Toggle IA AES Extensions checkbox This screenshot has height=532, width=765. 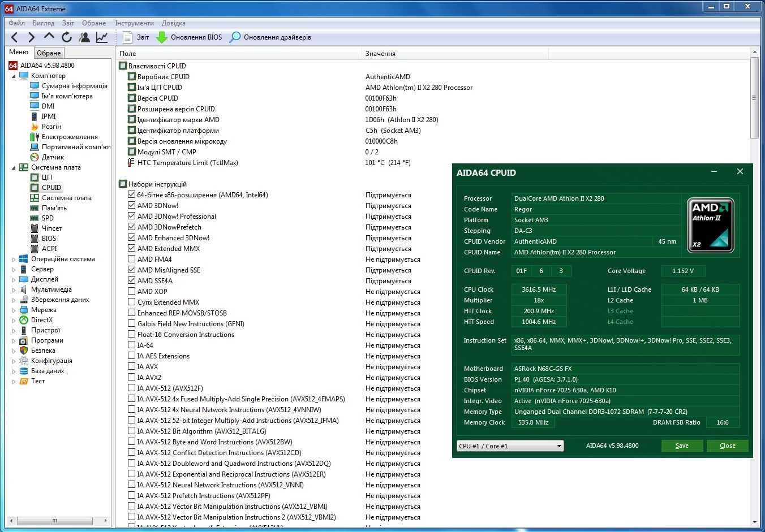(x=132, y=356)
